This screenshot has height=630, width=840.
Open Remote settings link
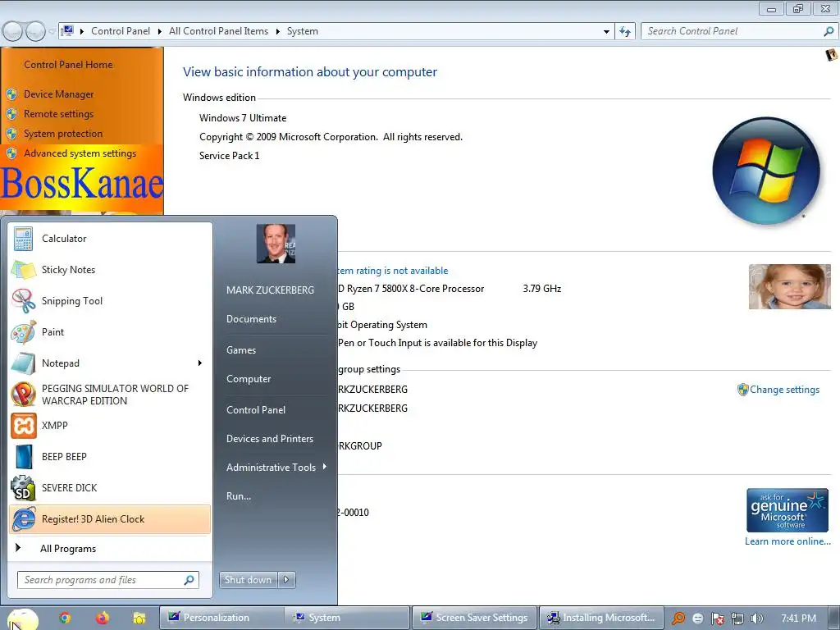click(x=58, y=114)
